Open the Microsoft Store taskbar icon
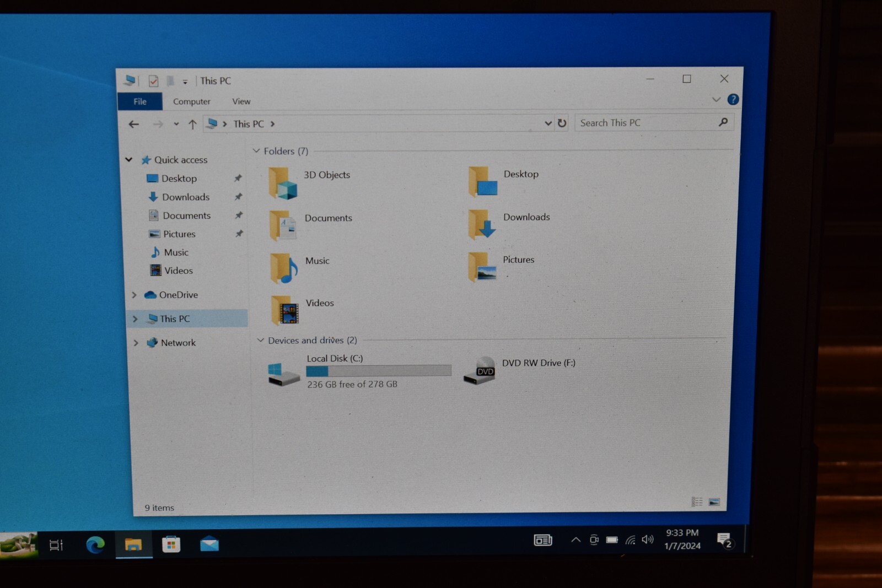 coord(171,544)
